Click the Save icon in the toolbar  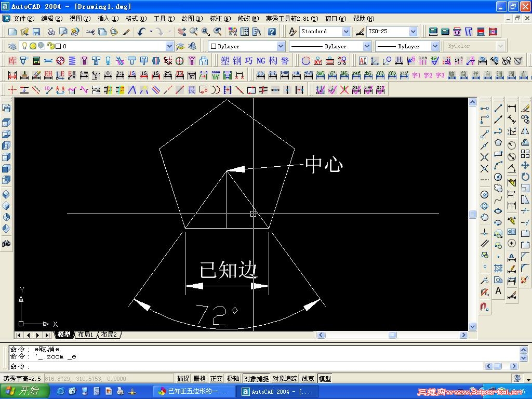[x=36, y=32]
